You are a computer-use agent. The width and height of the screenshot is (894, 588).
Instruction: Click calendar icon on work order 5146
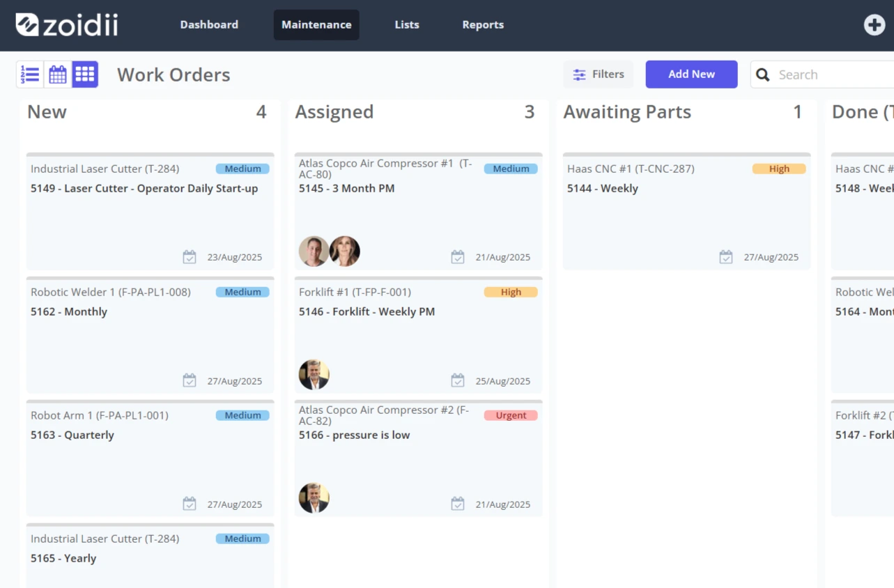(458, 380)
